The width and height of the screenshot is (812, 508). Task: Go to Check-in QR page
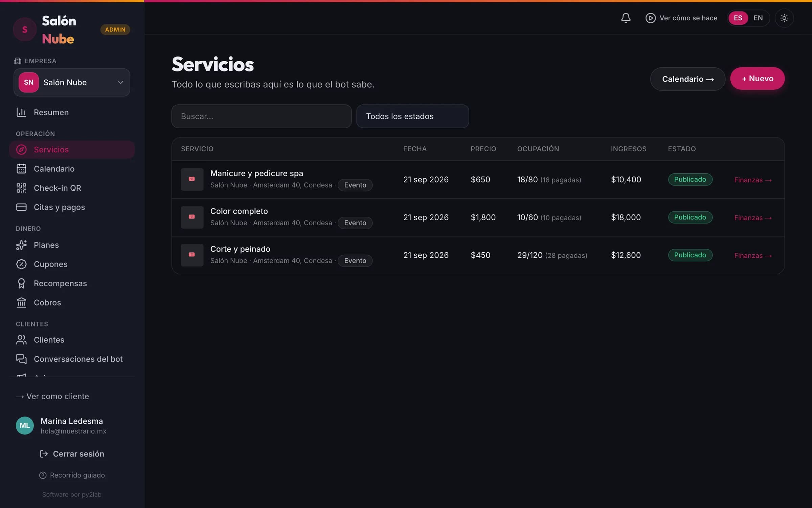(72, 188)
